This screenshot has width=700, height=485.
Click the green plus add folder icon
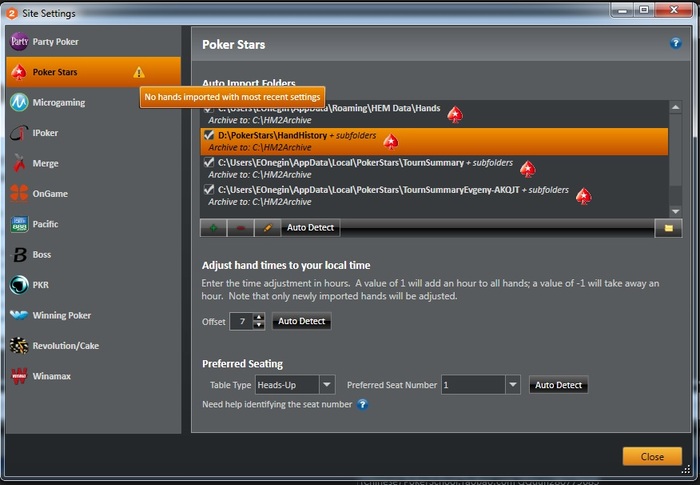click(x=213, y=228)
